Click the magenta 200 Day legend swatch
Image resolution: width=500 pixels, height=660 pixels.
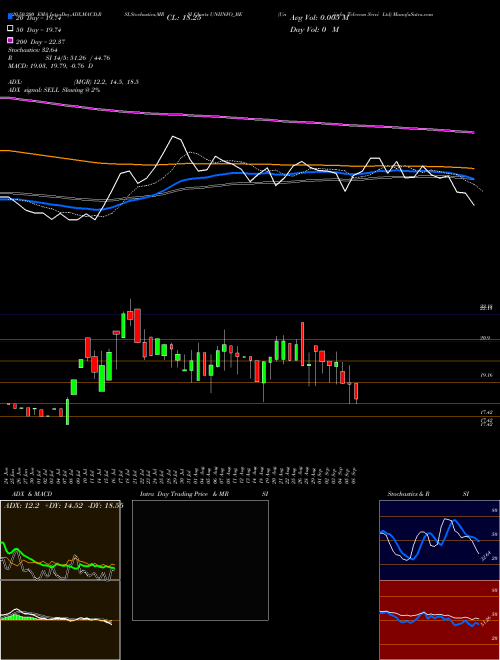point(11,41)
